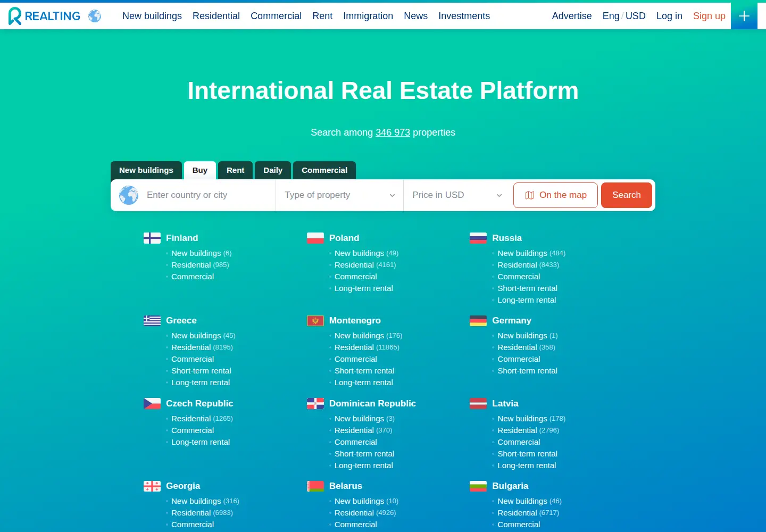766x532 pixels.
Task: Open Czech Republic Long-term rental link
Action: [201, 442]
